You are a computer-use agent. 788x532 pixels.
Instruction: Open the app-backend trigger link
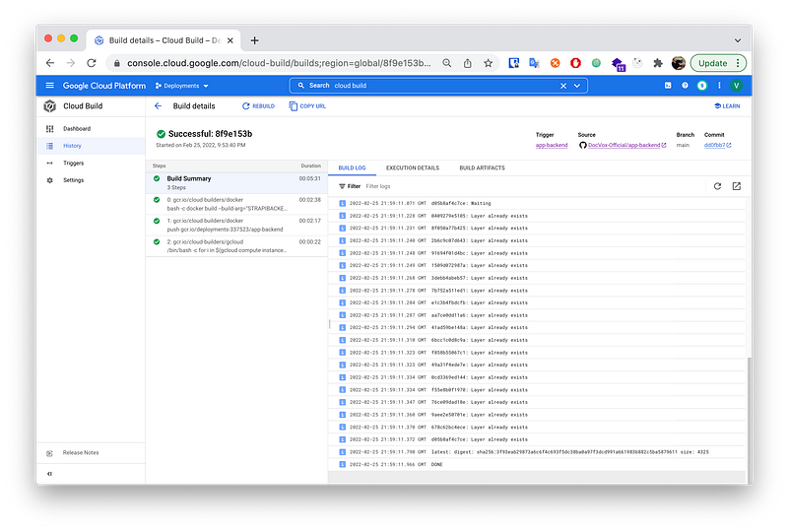[552, 146]
